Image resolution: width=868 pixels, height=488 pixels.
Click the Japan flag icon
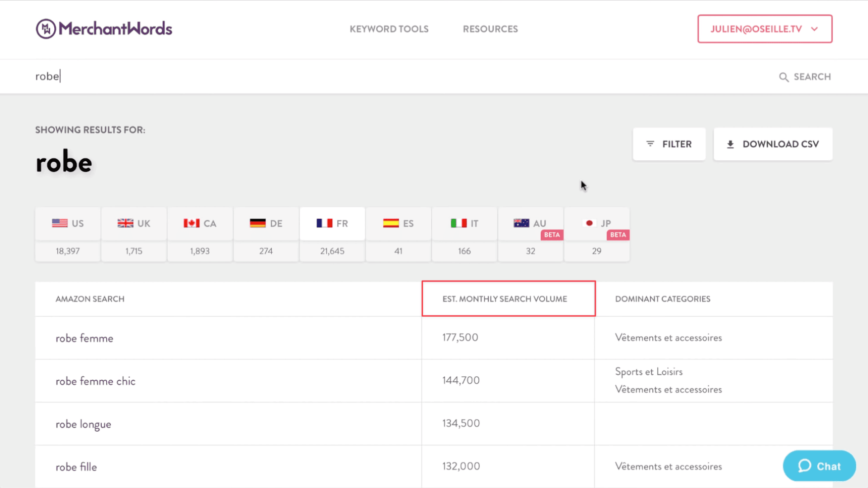pos(590,223)
